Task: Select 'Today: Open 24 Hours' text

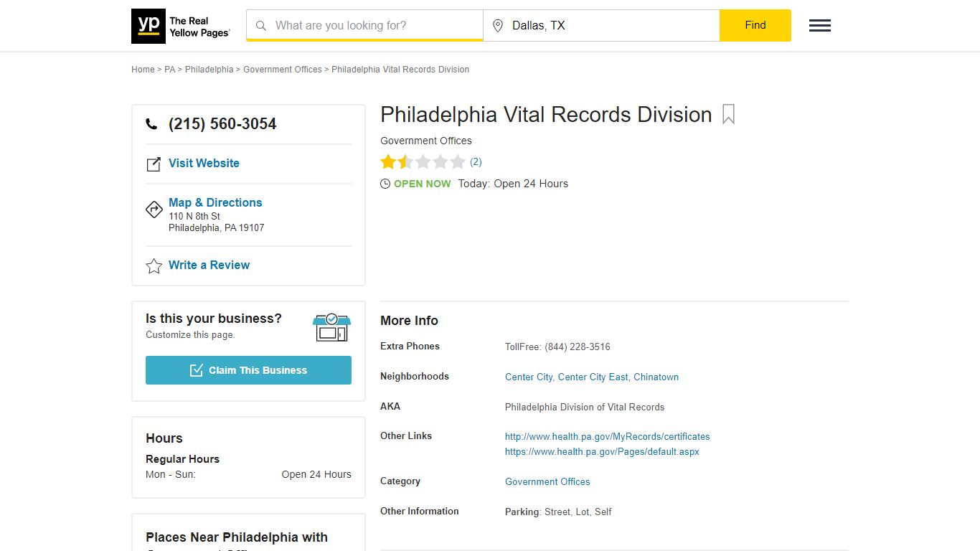Action: [x=513, y=184]
